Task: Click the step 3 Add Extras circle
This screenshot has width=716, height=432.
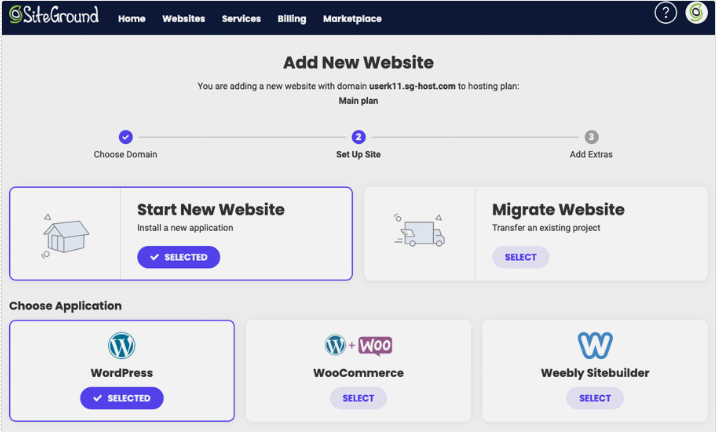Action: [x=591, y=137]
